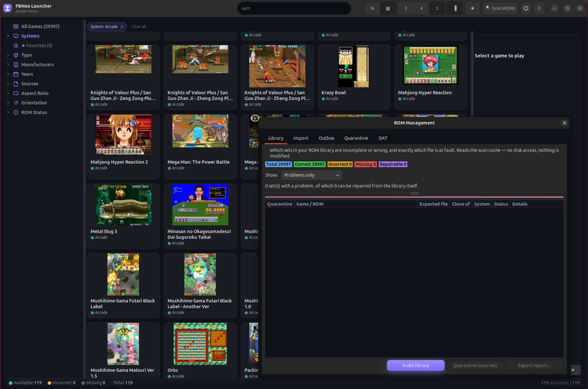Click the Type category icon
Screen dimensions: 588x389
tap(15, 55)
